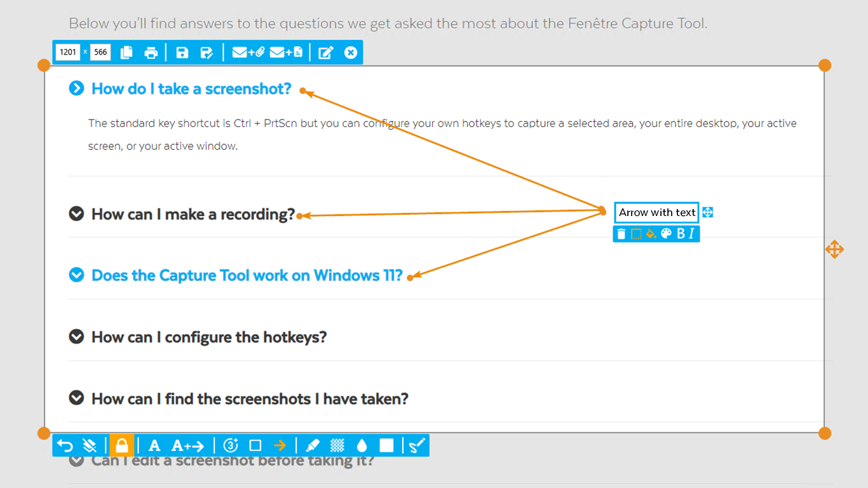Viewport: 868px width, 488px height.
Task: Open the 'How can I make a recording?' question
Action: tap(193, 214)
